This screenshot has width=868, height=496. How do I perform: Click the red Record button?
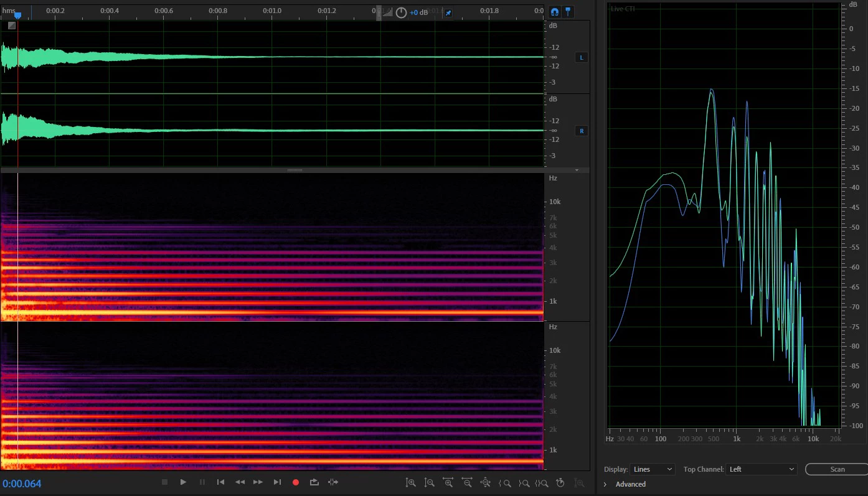(296, 482)
